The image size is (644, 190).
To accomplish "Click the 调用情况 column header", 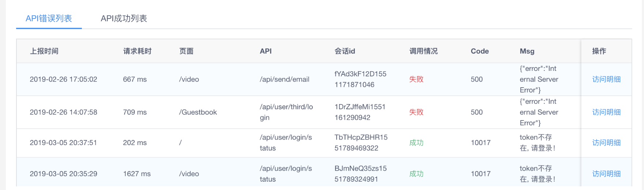I will 423,51.
